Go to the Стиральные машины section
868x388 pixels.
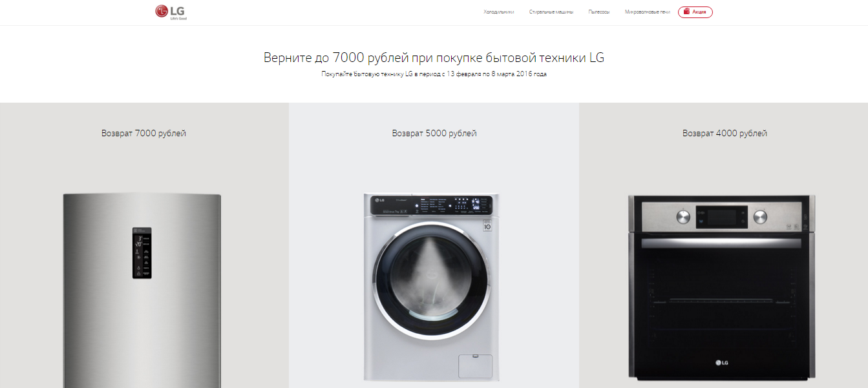[x=551, y=12]
